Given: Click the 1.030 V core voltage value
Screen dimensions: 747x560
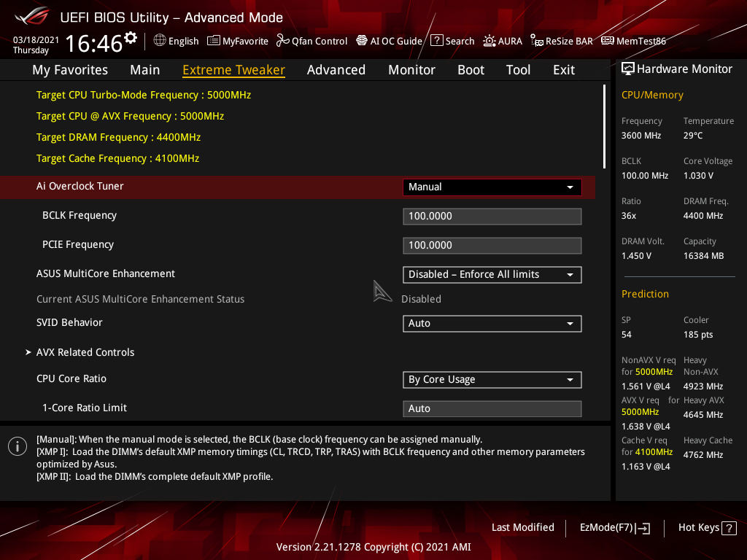Looking at the screenshot, I should pyautogui.click(x=698, y=176).
